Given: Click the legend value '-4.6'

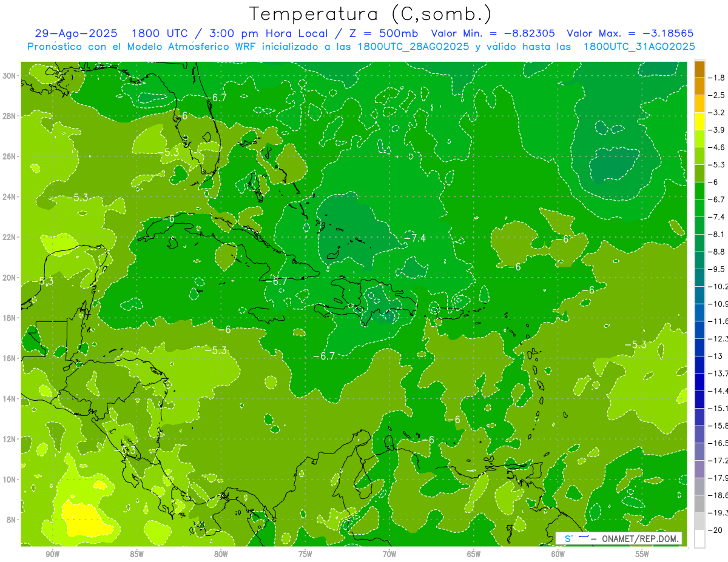Looking at the screenshot, I should pos(718,147).
